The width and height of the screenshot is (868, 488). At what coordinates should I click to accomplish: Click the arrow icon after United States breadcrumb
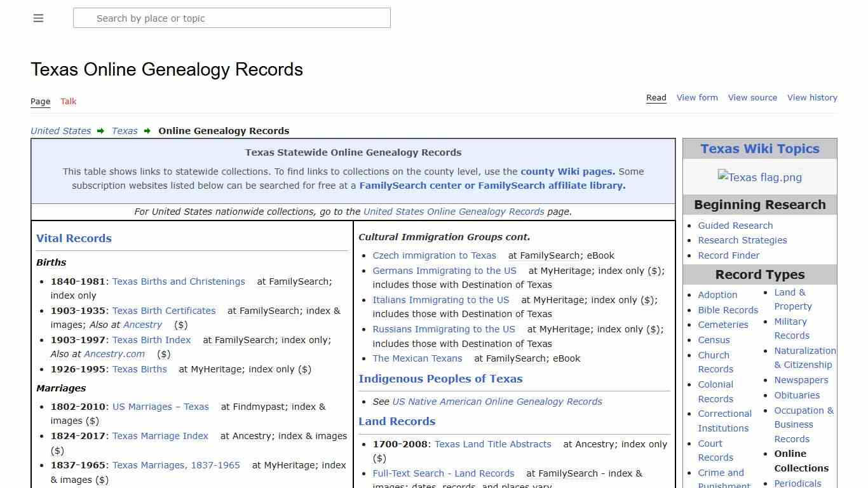point(100,131)
